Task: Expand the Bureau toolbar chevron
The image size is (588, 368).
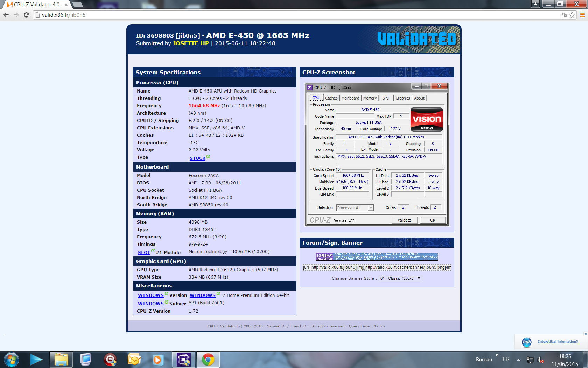Action: pyautogui.click(x=497, y=355)
